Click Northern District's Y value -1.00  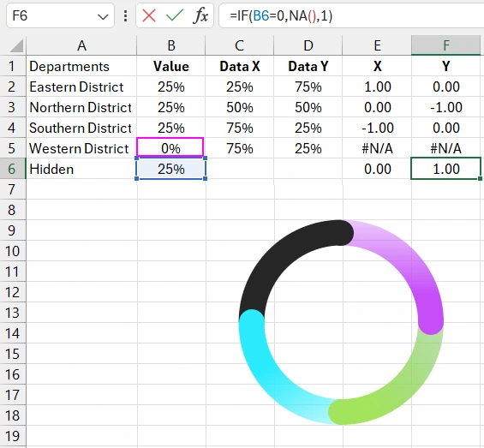click(445, 107)
